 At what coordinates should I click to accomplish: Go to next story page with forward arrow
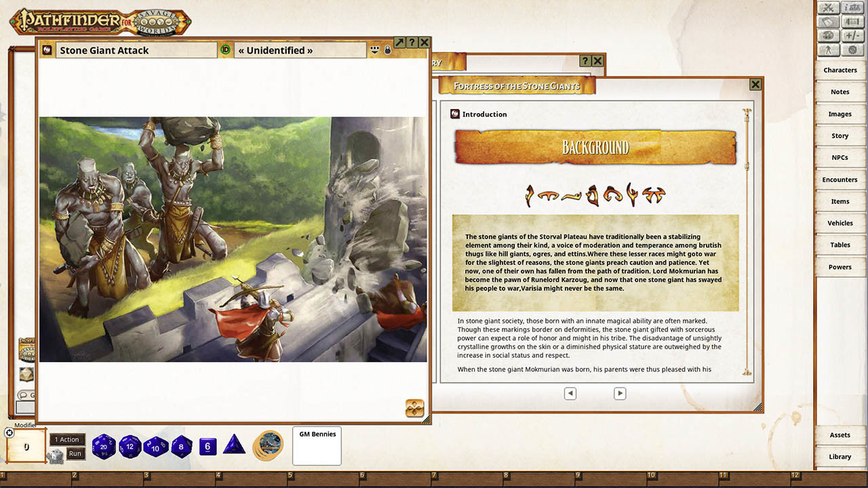coord(619,393)
